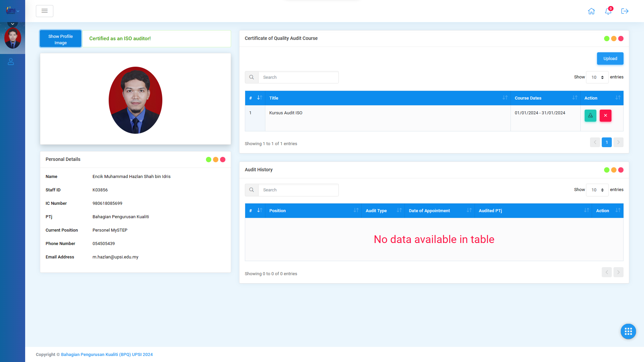Go to Certificate table previous page
The height and width of the screenshot is (362, 644).
(x=595, y=142)
